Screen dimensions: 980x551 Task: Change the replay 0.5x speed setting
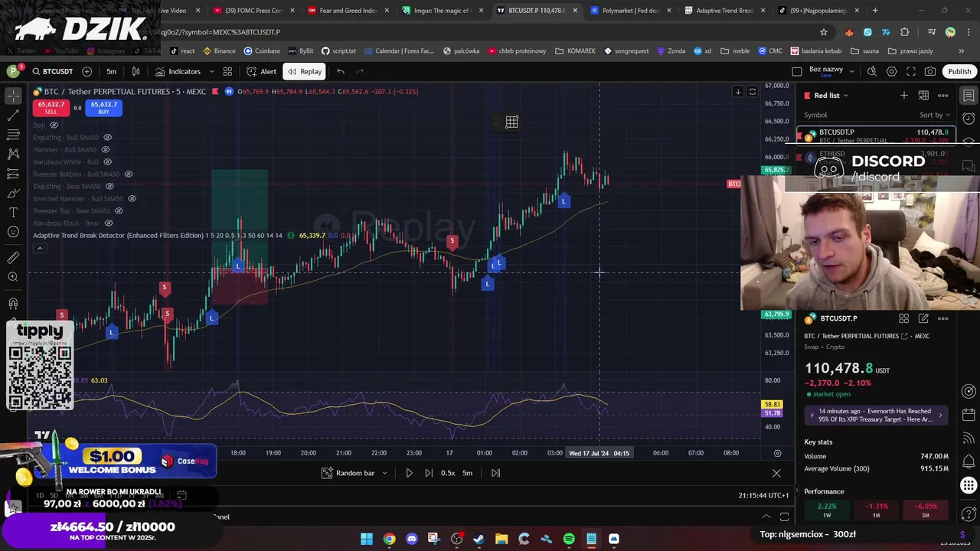(448, 473)
